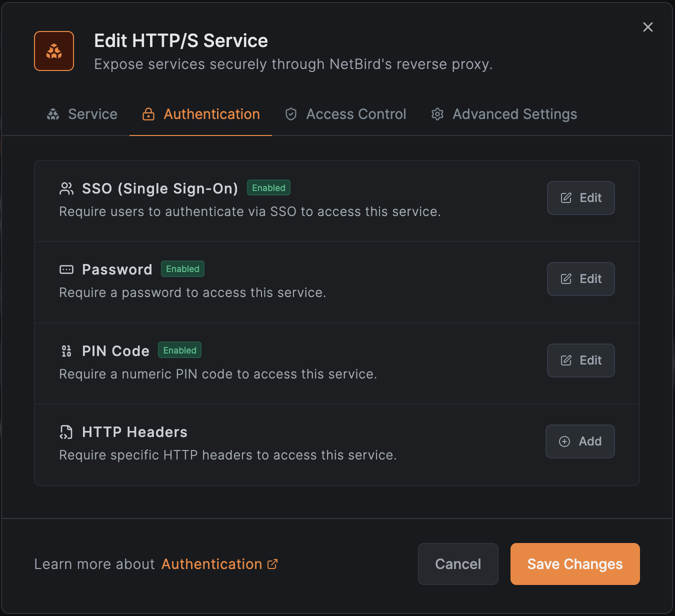Click the Password field icon
675x616 pixels.
pos(66,270)
